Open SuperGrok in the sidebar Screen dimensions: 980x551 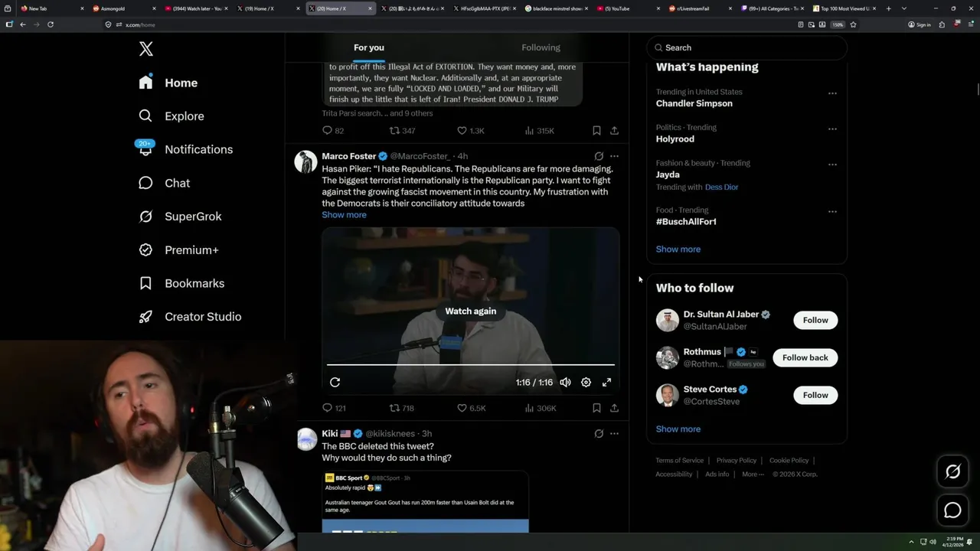[x=180, y=217]
